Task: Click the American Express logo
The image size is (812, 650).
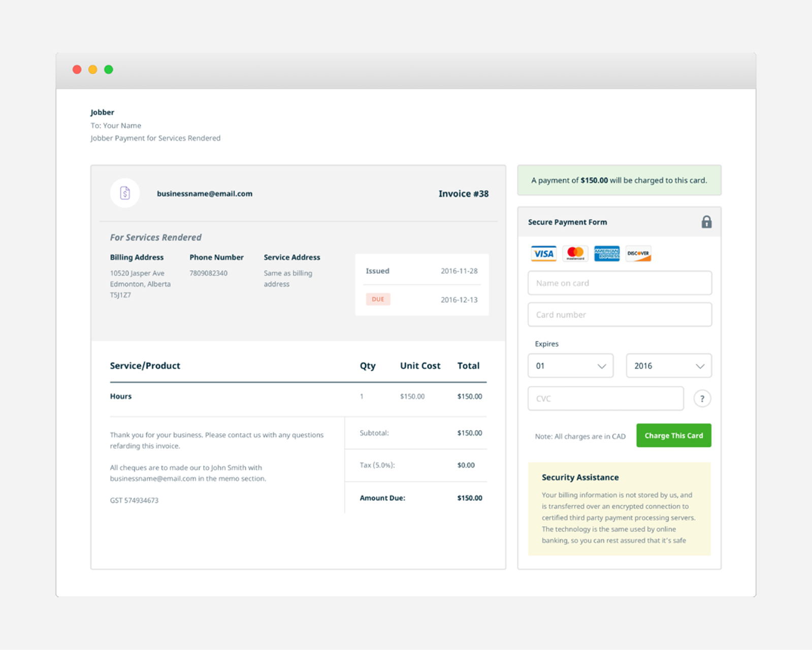Action: click(607, 253)
